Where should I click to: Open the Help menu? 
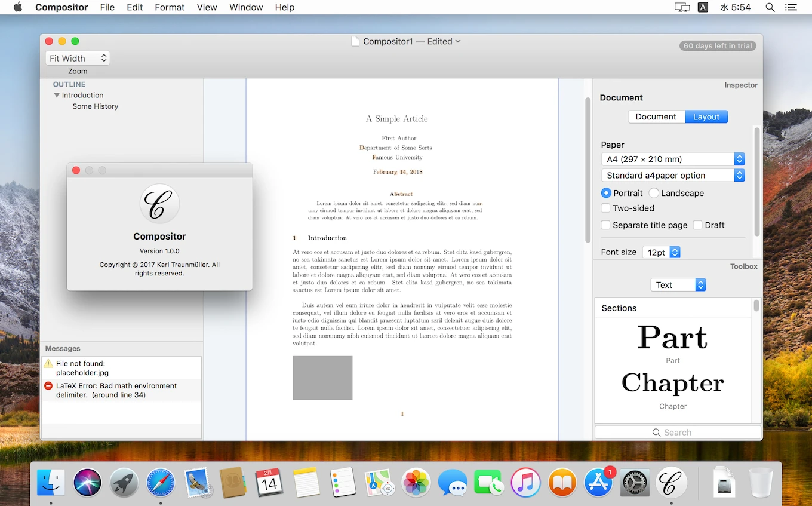[285, 7]
